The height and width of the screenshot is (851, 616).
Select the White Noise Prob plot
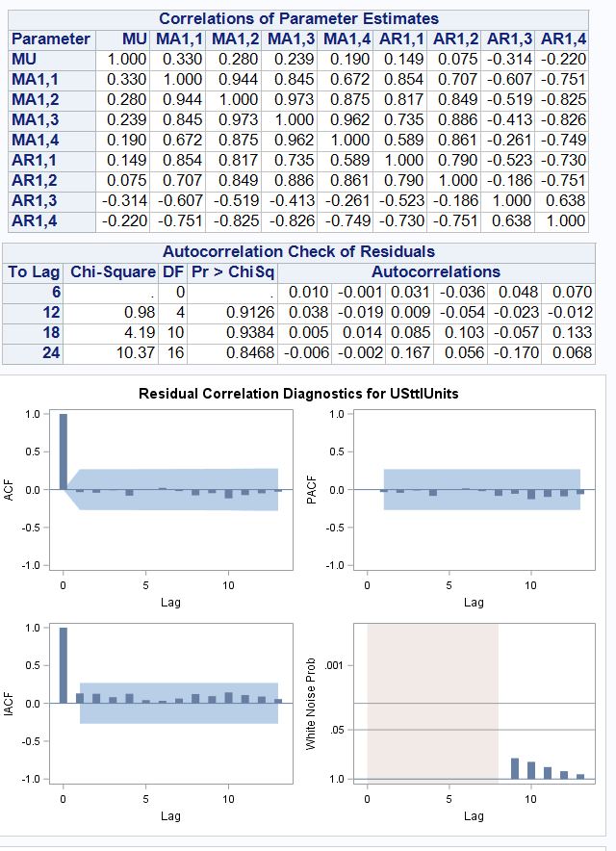click(x=474, y=703)
